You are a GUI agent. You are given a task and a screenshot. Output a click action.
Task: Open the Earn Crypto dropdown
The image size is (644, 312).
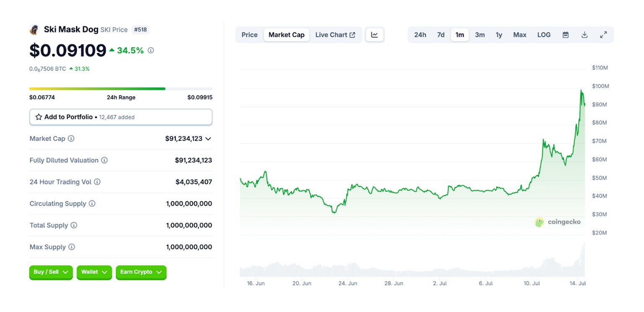tap(141, 272)
